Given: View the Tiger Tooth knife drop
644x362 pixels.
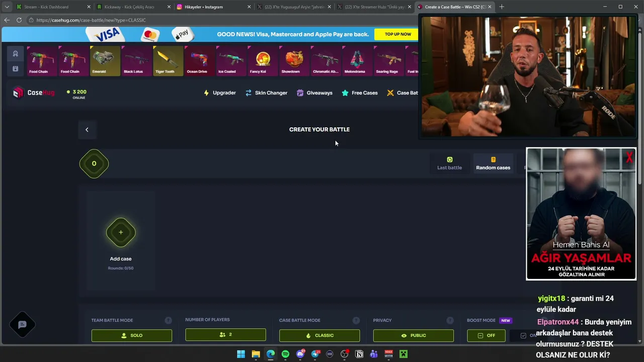Looking at the screenshot, I should [x=168, y=61].
